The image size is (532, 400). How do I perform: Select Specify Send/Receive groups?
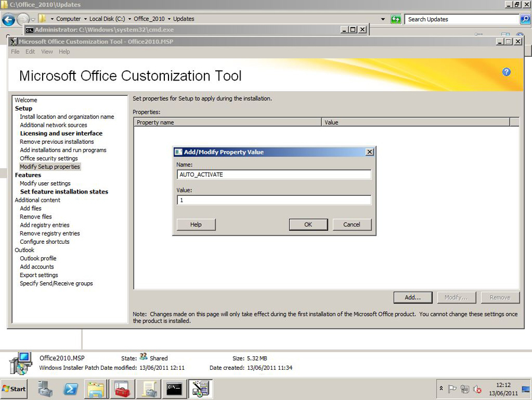click(56, 283)
